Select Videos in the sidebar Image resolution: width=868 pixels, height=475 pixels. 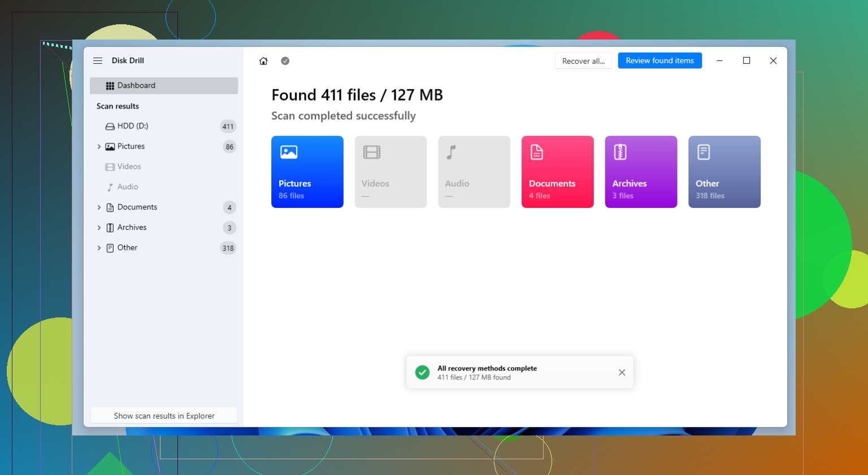(x=164, y=167)
